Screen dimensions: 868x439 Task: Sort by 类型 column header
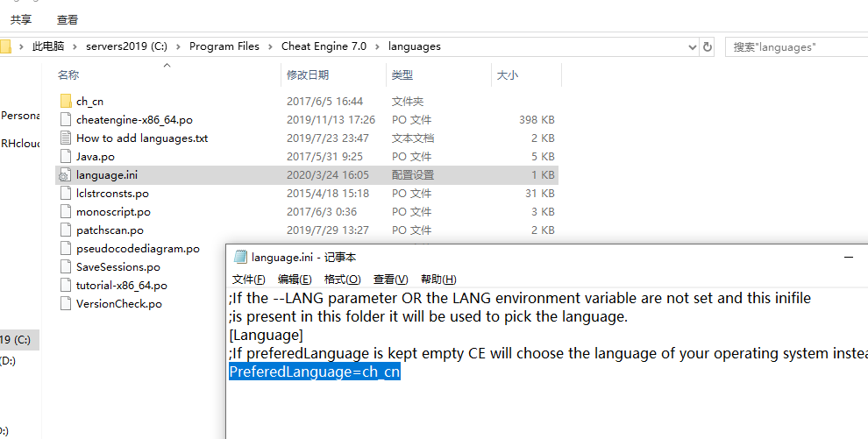coord(402,75)
